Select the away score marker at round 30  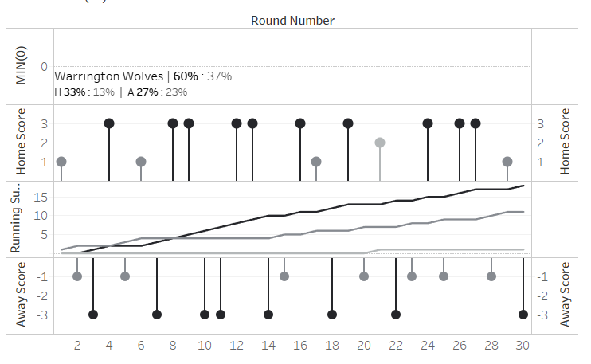[523, 315]
